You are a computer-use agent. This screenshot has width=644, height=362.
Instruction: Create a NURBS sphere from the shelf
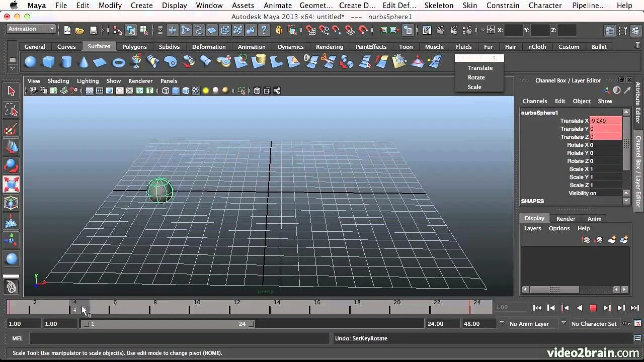31,62
